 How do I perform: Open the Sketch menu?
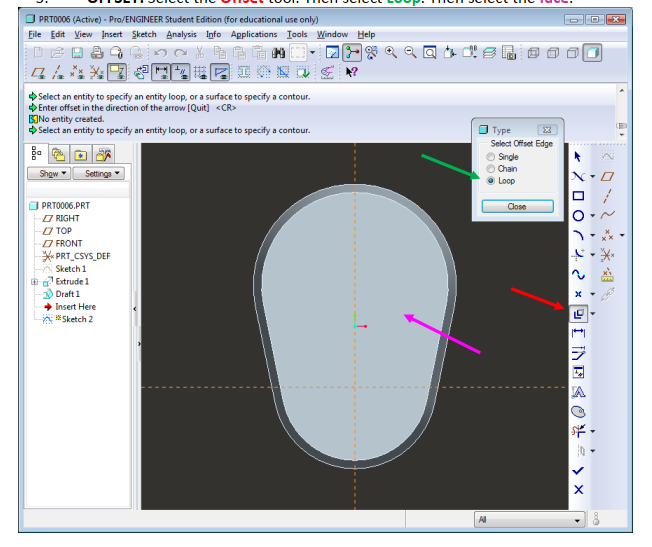coord(144,34)
